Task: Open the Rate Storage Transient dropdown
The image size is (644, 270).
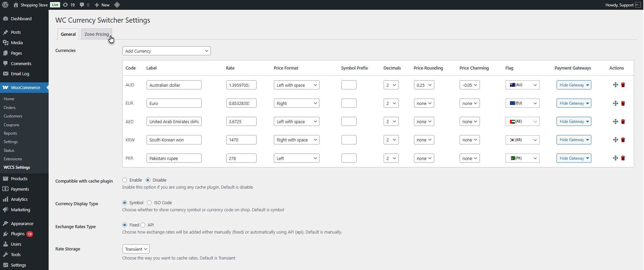Action: click(136, 249)
